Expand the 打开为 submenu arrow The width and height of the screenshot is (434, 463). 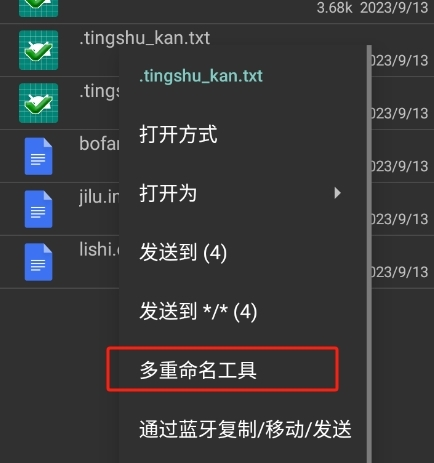(338, 193)
